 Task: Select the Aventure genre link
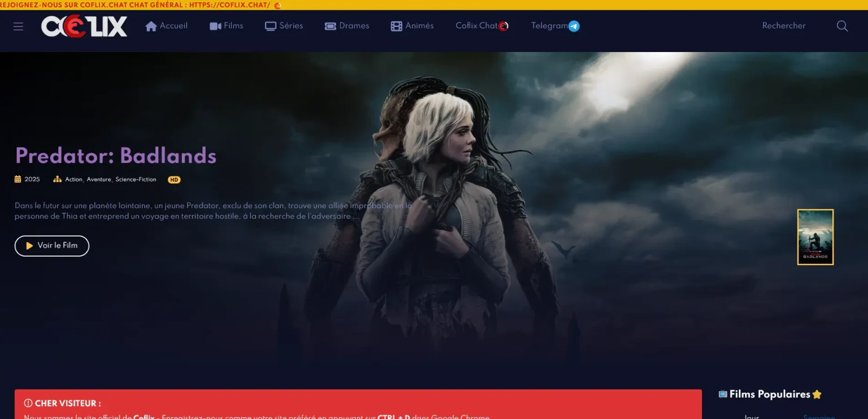click(99, 179)
